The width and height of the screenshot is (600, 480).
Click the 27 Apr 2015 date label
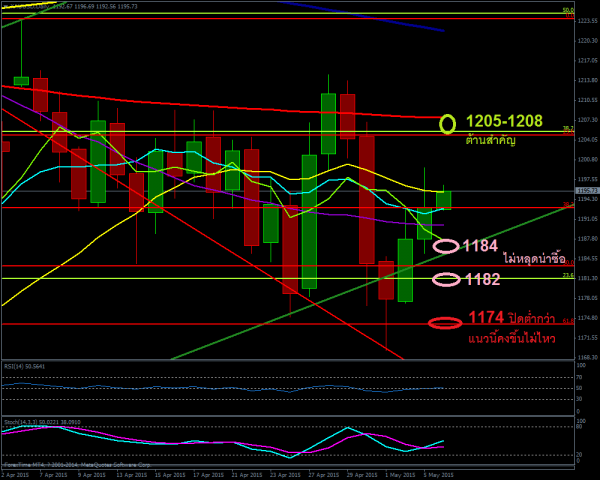tap(325, 475)
